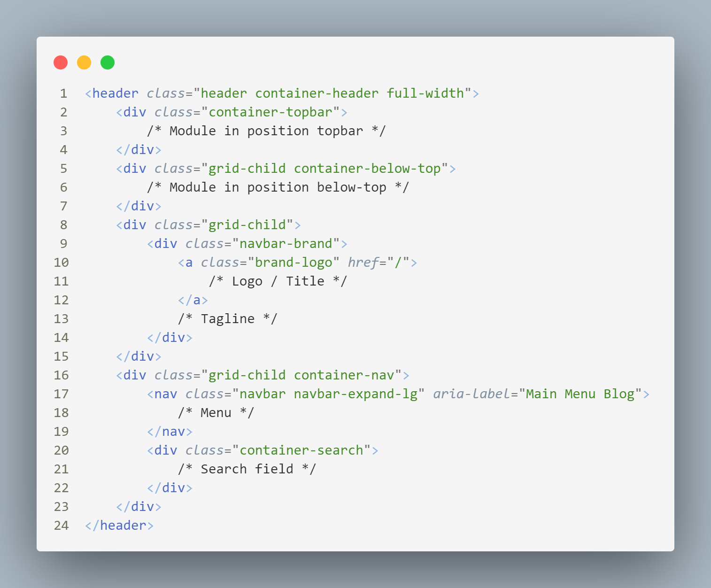Click the "Module in position topbar" comment
This screenshot has width=711, height=588.
click(x=266, y=131)
